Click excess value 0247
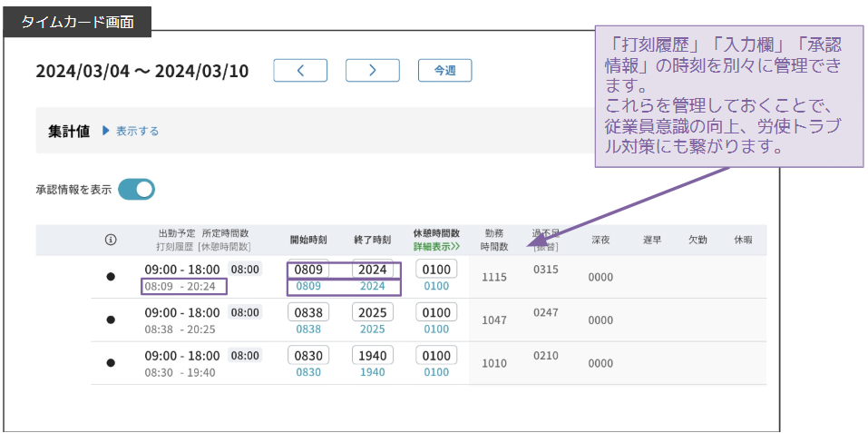 (546, 312)
